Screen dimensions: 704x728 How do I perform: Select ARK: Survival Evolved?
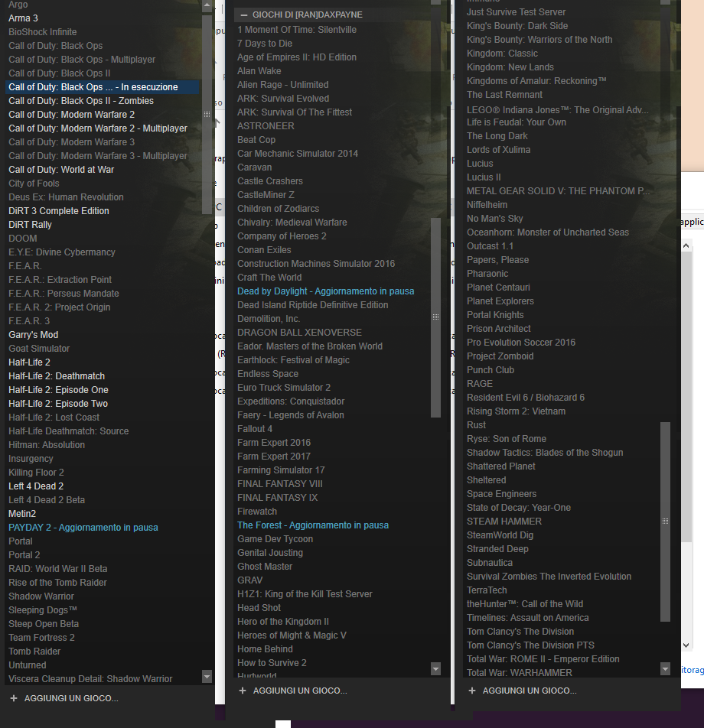pyautogui.click(x=283, y=99)
